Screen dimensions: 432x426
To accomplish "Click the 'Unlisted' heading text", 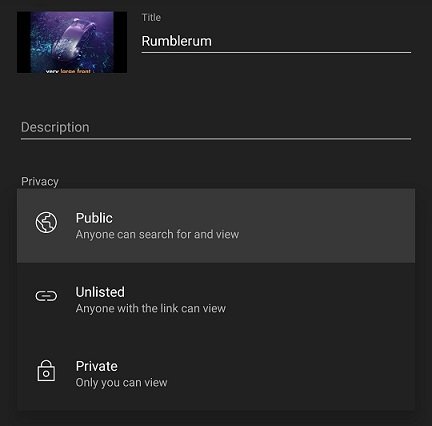I will 100,292.
